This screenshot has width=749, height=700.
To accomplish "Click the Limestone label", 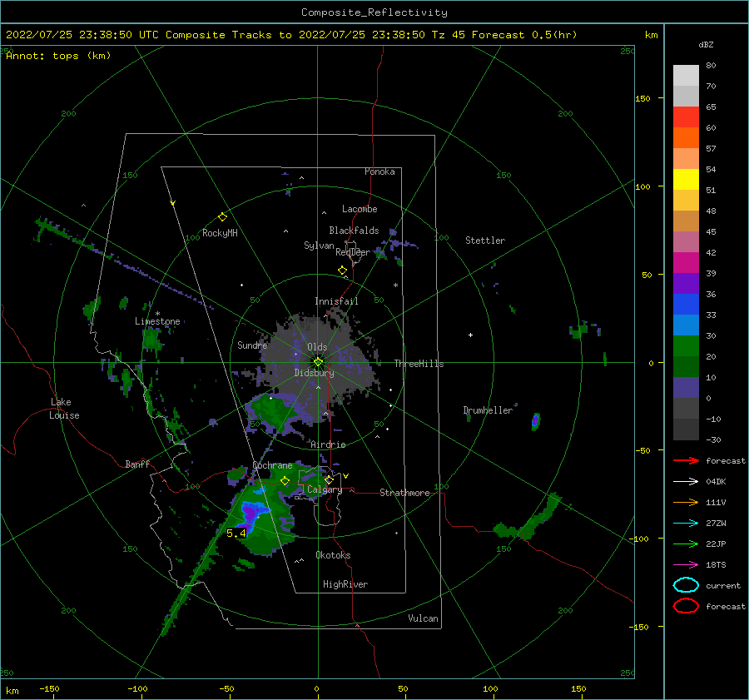I will pyautogui.click(x=157, y=321).
